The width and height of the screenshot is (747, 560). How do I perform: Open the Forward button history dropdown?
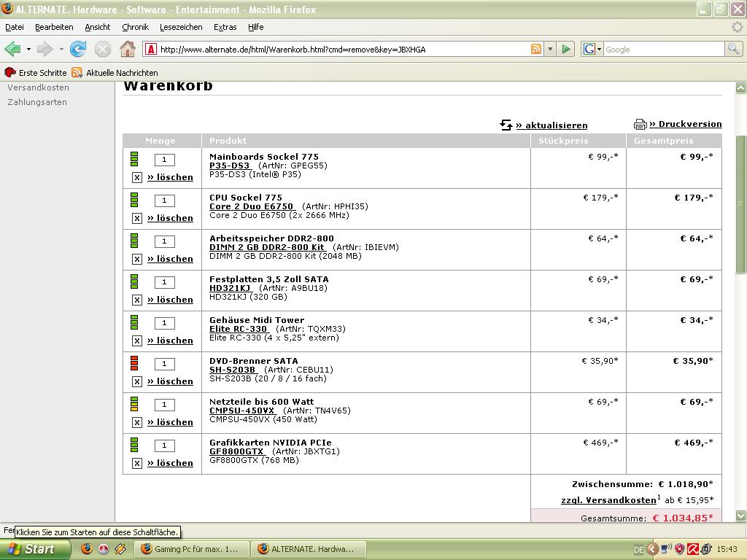61,49
